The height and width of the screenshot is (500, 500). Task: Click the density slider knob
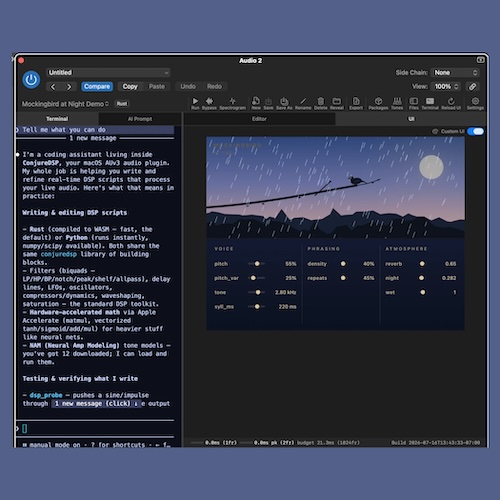pyautogui.click(x=343, y=264)
